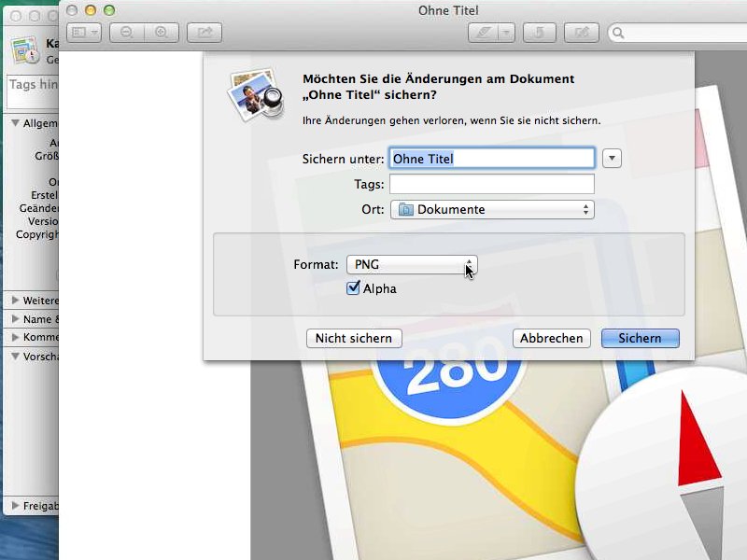Open the Format PNG dropdown

pyautogui.click(x=412, y=264)
